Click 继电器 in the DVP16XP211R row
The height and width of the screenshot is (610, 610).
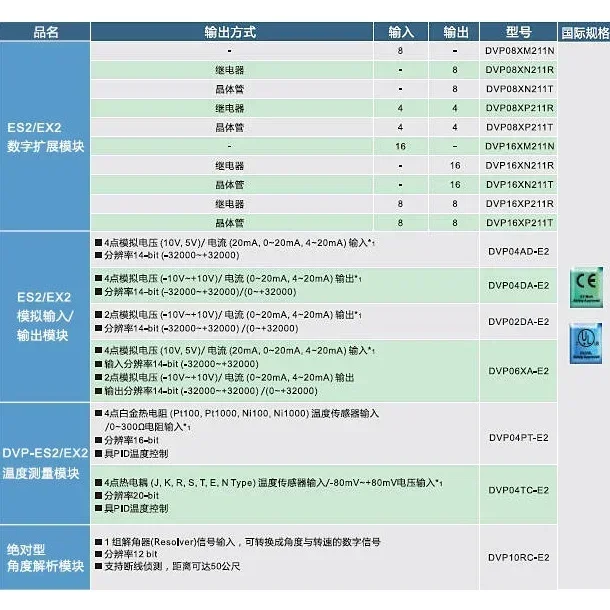coord(230,204)
